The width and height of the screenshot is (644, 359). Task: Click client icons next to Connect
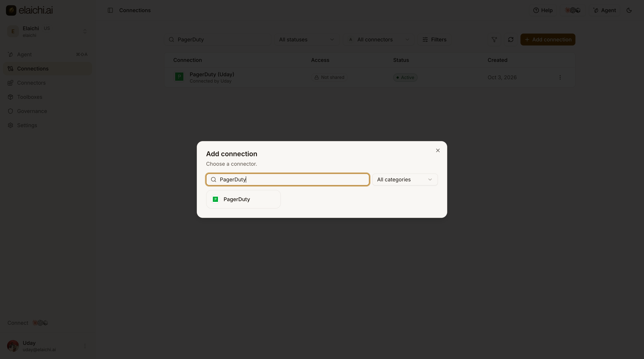pyautogui.click(x=40, y=323)
